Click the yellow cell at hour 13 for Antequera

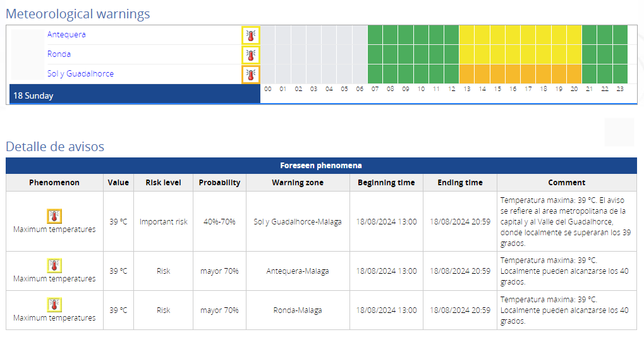click(x=467, y=35)
